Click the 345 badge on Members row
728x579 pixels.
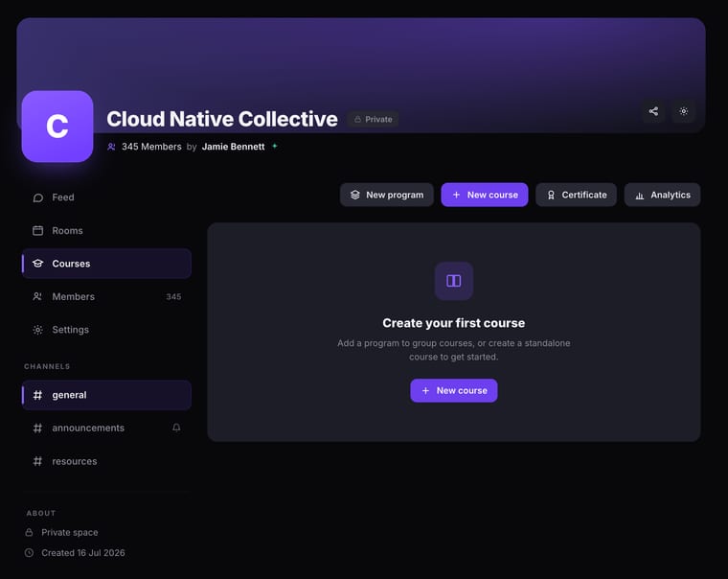pyautogui.click(x=173, y=297)
